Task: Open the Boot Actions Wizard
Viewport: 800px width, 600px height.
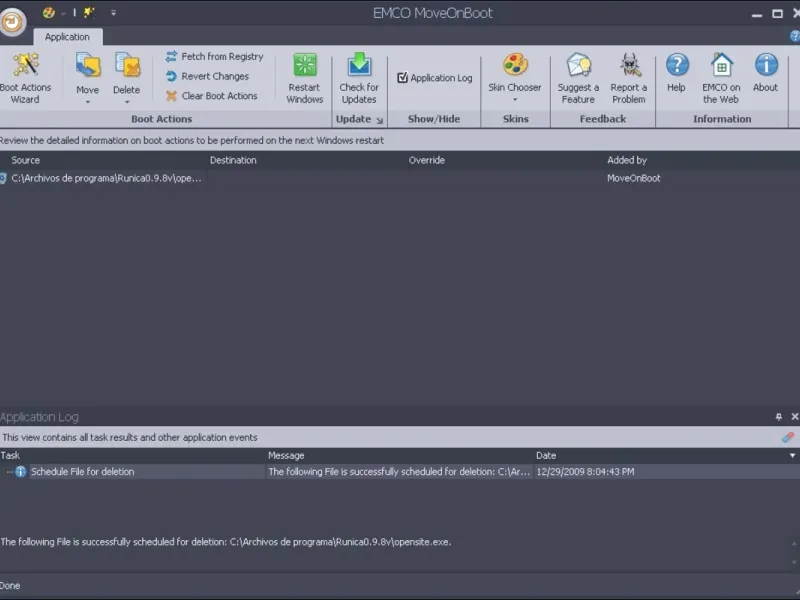Action: [25, 79]
